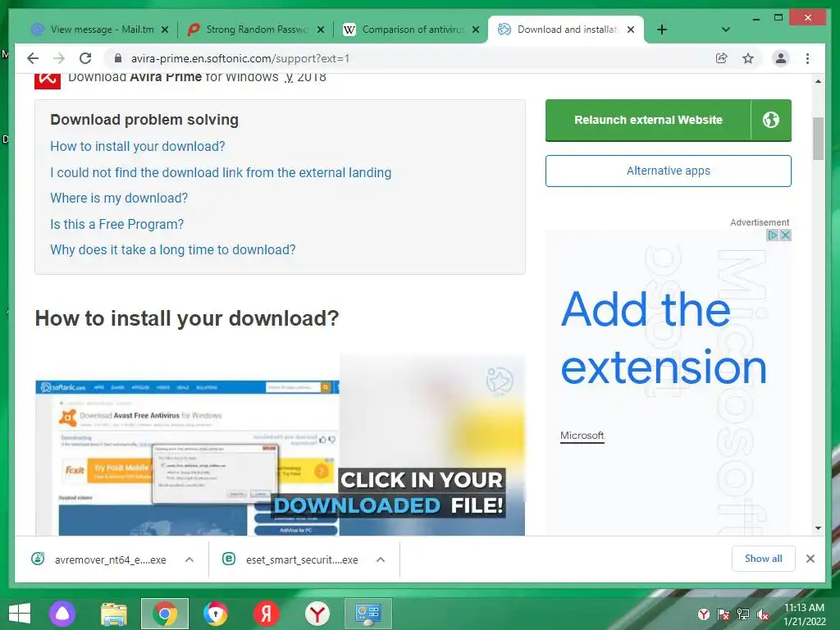840x630 pixels.
Task: Click the AdChoices icon on advertisement
Action: (x=772, y=235)
